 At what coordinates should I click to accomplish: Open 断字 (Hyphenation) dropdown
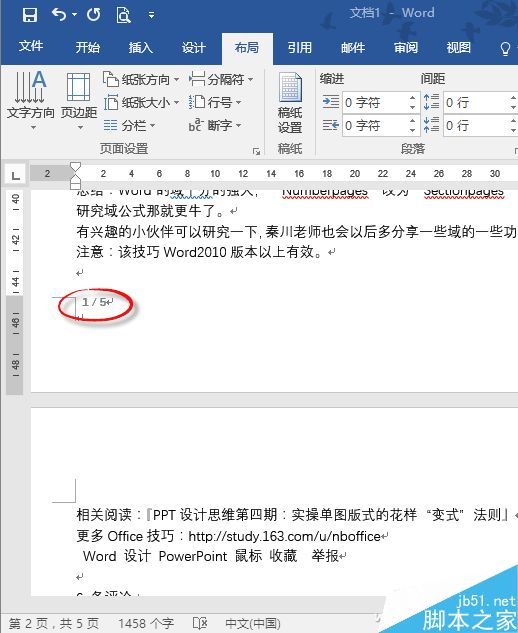[x=215, y=126]
